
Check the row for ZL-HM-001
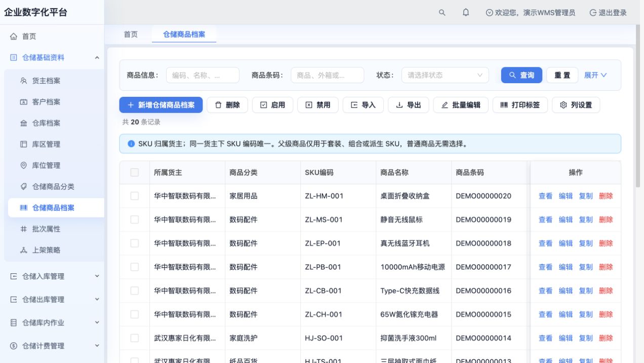135,196
